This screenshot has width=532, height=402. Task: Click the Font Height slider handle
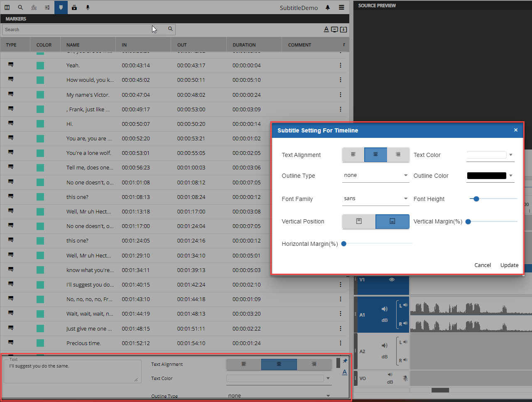point(476,199)
